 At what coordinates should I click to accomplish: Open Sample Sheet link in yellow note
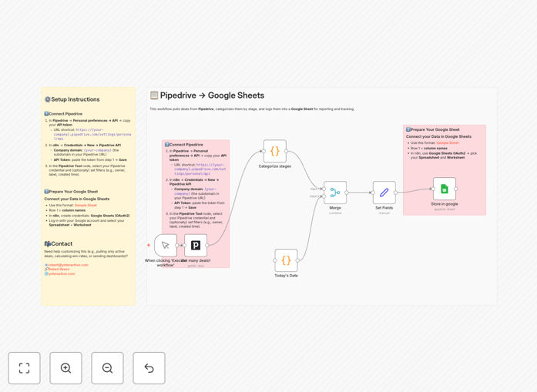tap(86, 205)
